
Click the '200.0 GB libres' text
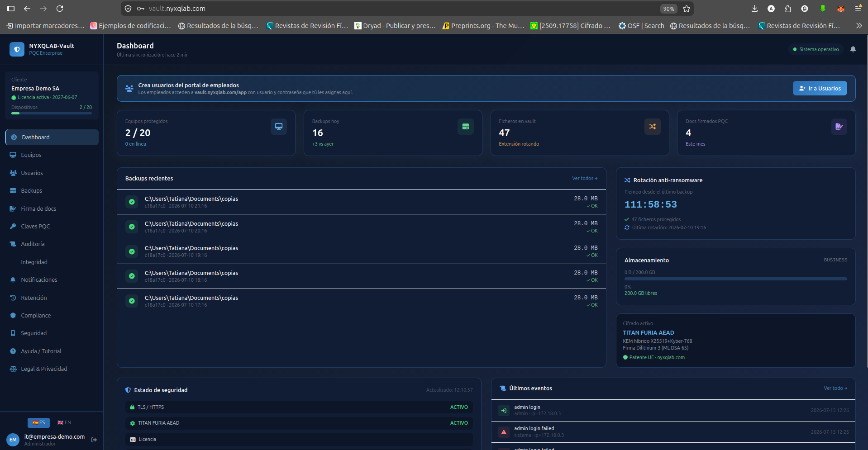(641, 293)
